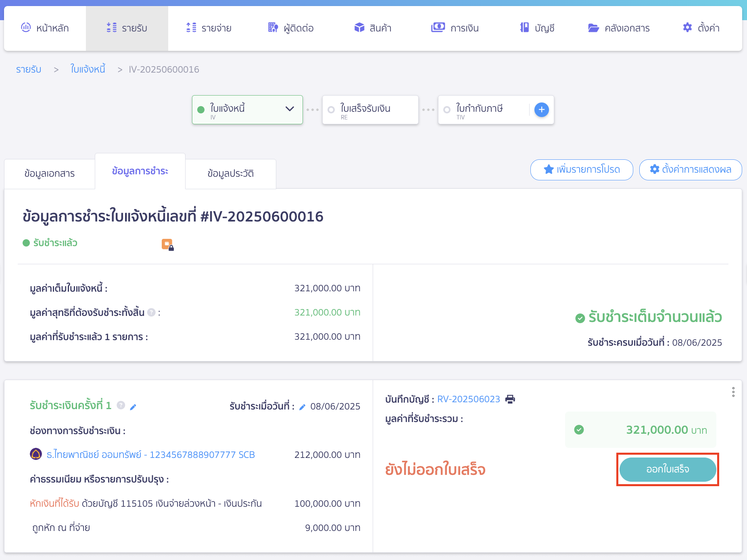Click the pencil icon next to รับชำระเงินครั้งที่ 1
Image resolution: width=747 pixels, height=560 pixels.
pyautogui.click(x=133, y=407)
